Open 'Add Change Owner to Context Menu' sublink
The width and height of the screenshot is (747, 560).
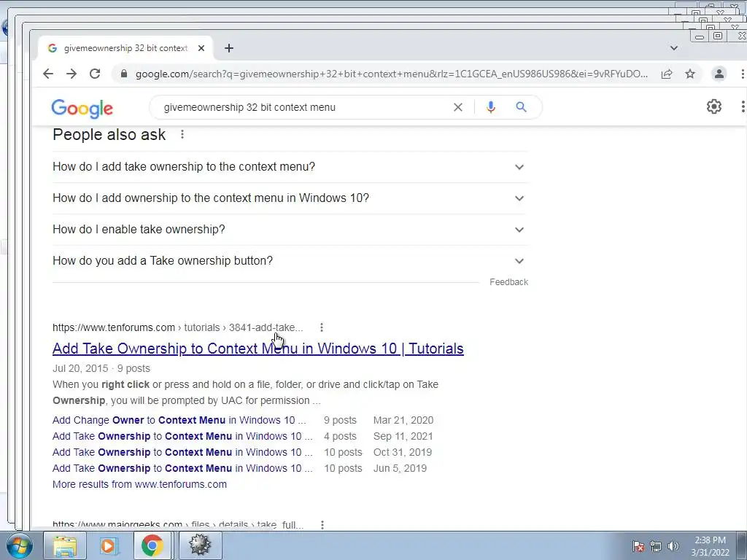click(179, 421)
